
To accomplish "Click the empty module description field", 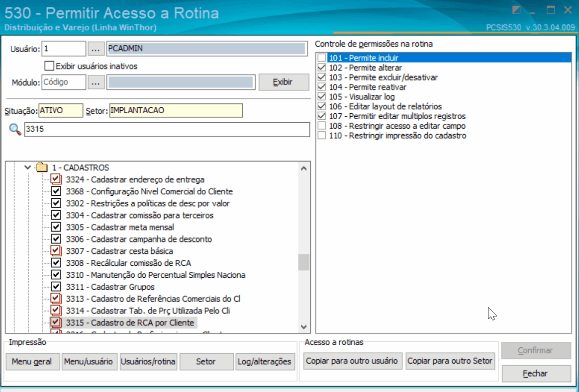I will tap(181, 82).
